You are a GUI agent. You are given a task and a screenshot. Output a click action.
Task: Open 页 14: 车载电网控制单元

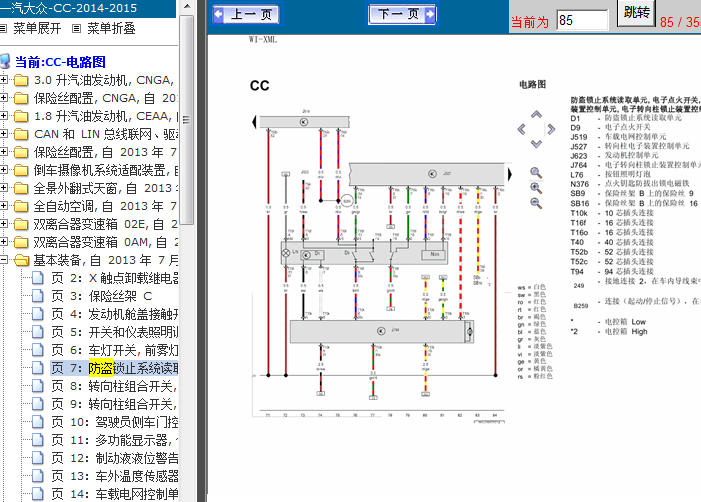coord(114,494)
